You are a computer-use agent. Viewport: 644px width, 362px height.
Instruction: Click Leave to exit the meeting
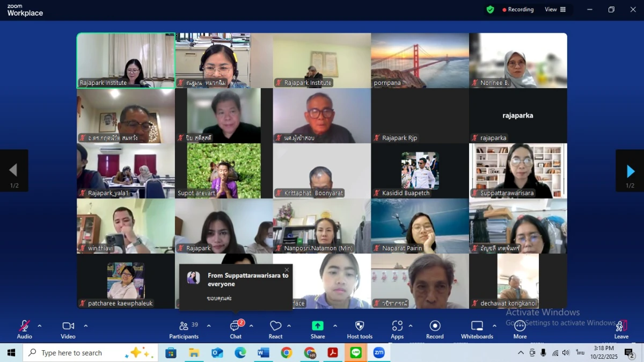coord(621,329)
